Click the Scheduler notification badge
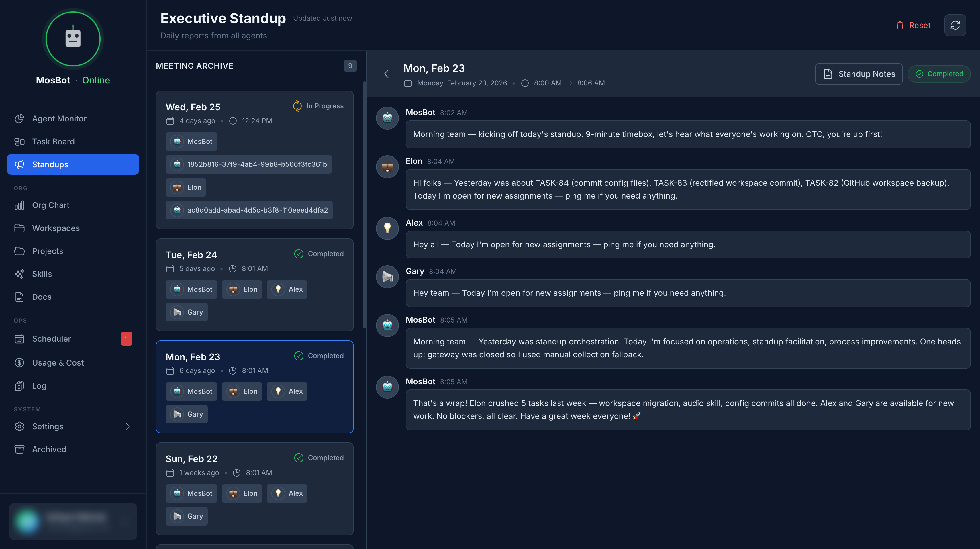The height and width of the screenshot is (549, 980). coord(126,339)
